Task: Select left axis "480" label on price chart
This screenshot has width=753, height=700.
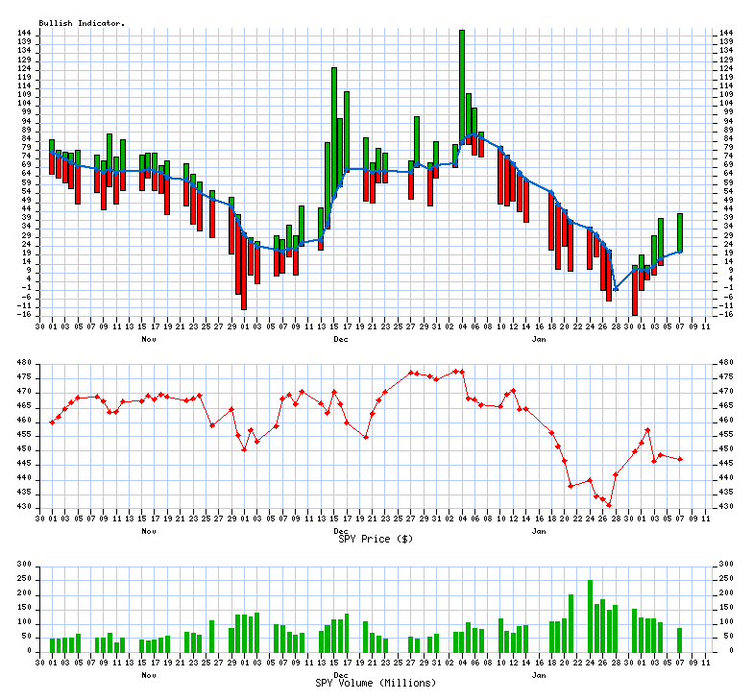Action: coord(27,363)
